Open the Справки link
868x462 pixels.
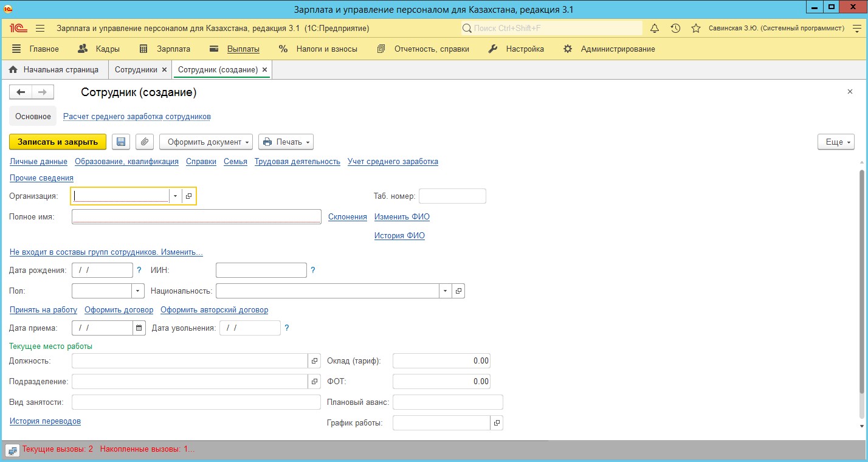(201, 161)
